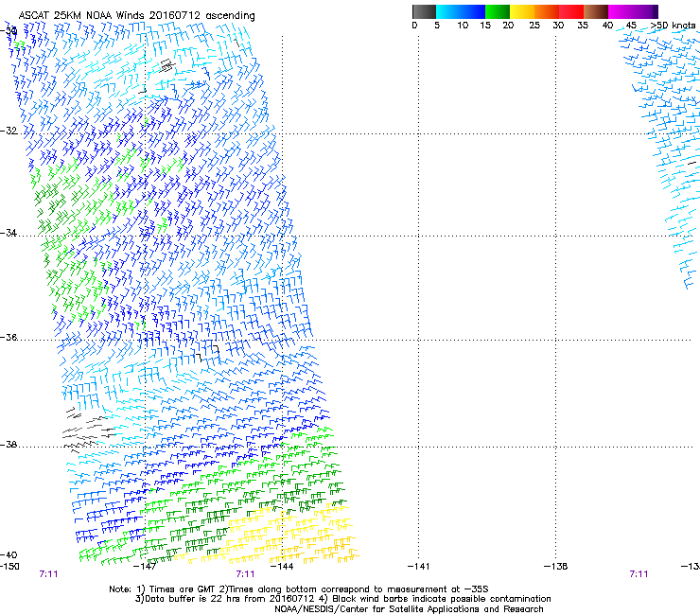Select the yellow 20-25 knots legend segment
This screenshot has width=700, height=615.
[x=522, y=11]
